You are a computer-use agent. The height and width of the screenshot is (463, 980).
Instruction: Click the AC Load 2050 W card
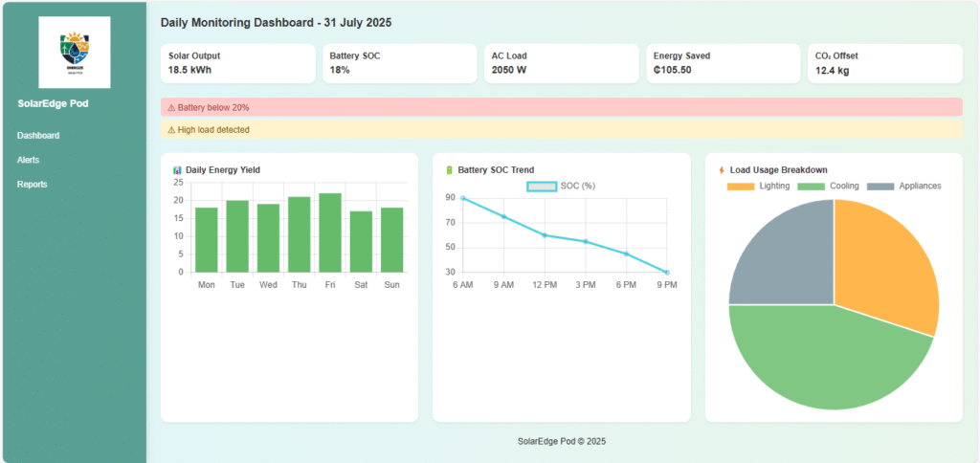coord(561,63)
